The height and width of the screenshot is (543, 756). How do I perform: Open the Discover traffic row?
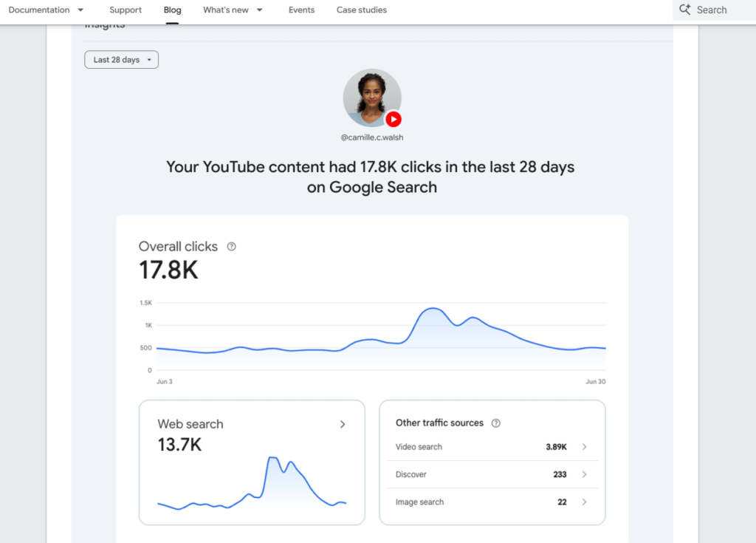click(492, 474)
